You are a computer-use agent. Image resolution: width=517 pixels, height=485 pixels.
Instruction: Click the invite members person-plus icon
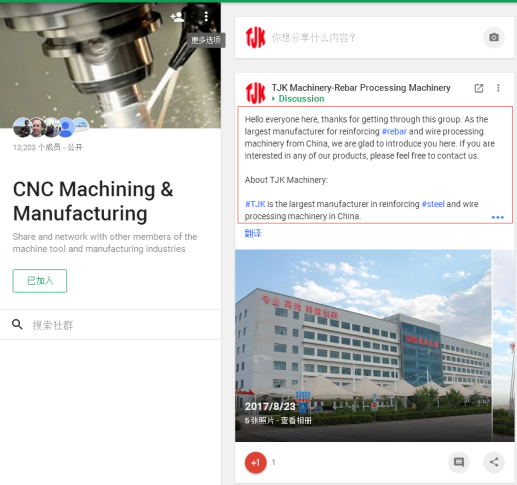pos(177,17)
